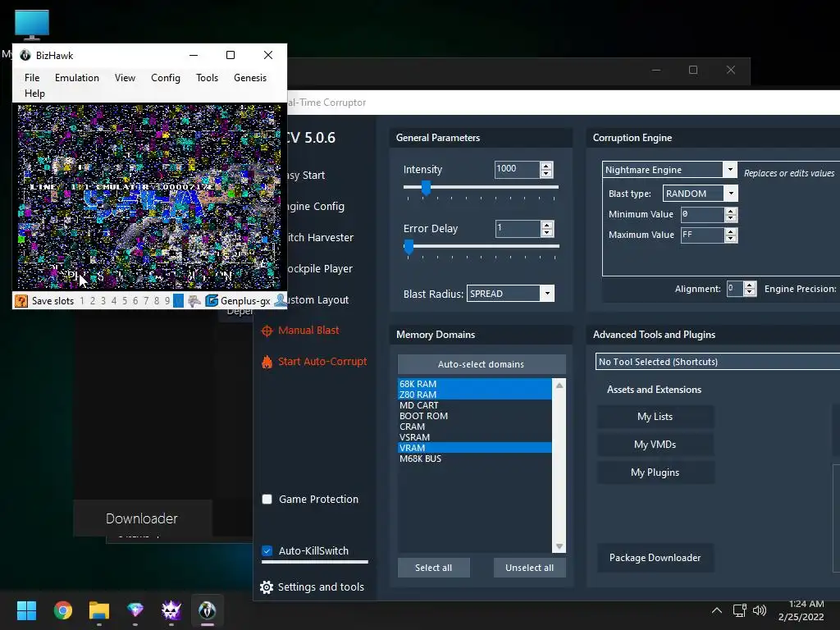This screenshot has height=630, width=840.
Task: Click the Intensity value field
Action: (517, 169)
